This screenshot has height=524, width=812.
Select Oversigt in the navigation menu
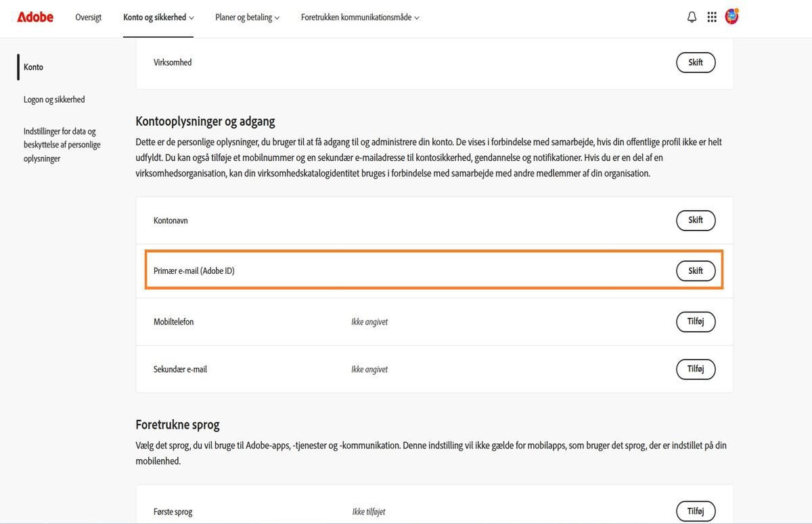click(88, 17)
